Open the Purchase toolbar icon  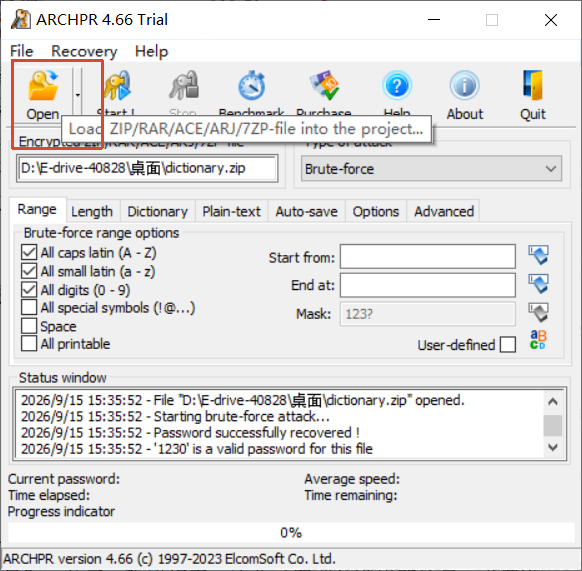[x=324, y=86]
